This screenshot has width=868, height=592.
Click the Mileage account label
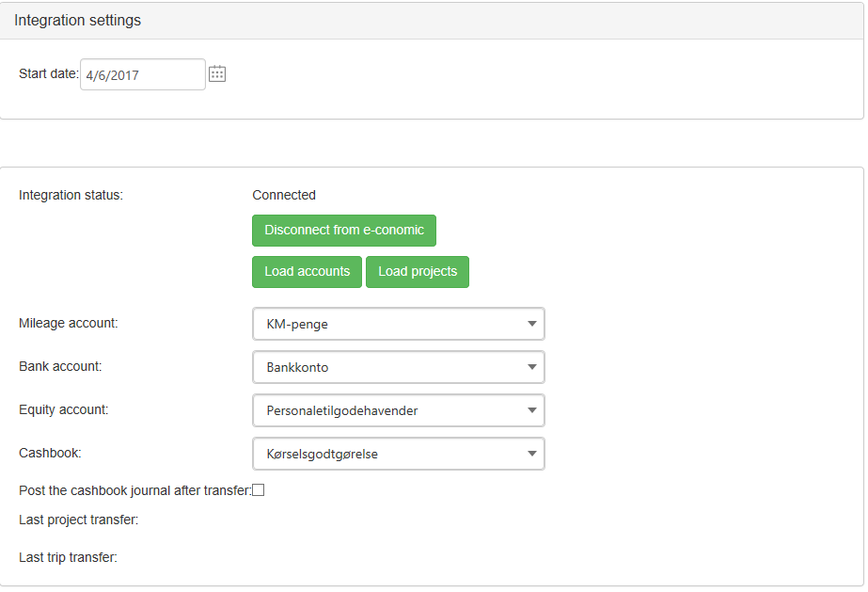click(69, 323)
